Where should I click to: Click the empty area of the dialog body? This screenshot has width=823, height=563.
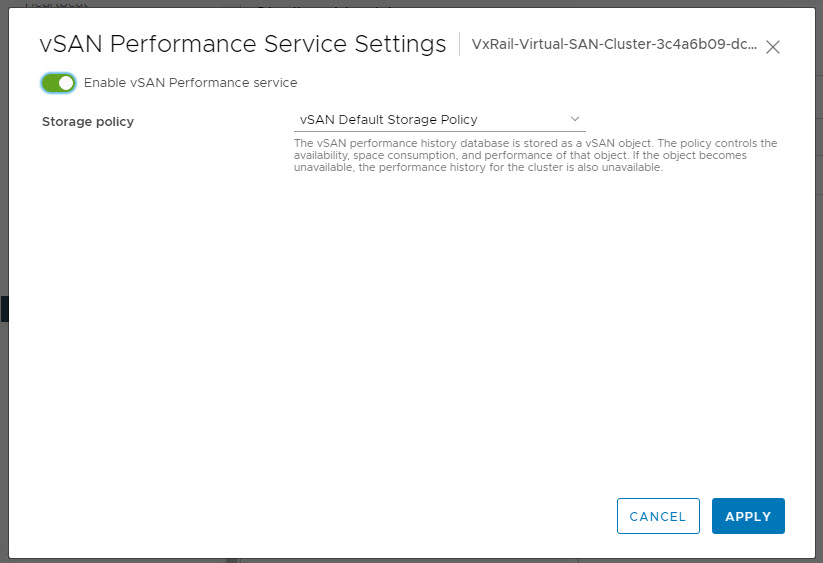(x=400, y=330)
